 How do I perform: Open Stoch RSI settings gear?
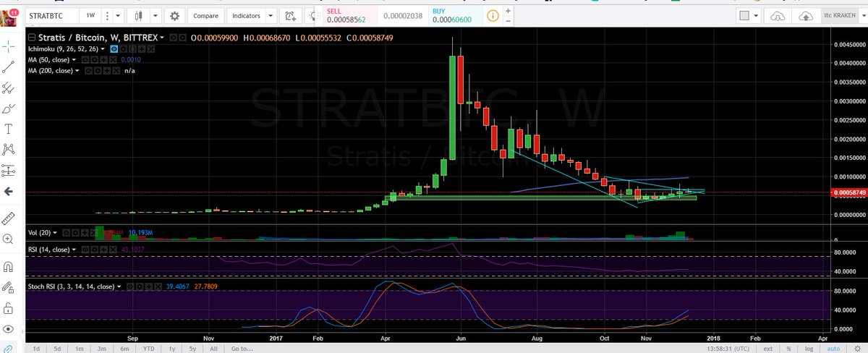coord(140,286)
